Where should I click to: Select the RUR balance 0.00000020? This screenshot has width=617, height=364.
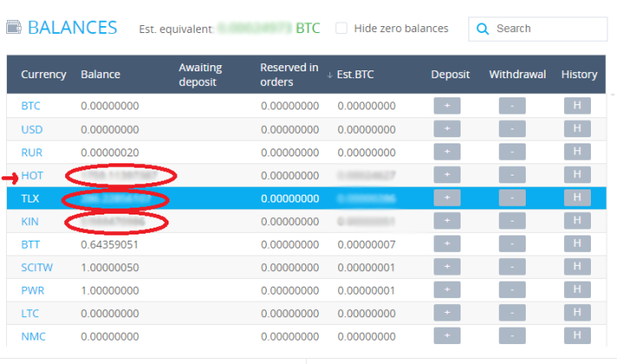(109, 152)
